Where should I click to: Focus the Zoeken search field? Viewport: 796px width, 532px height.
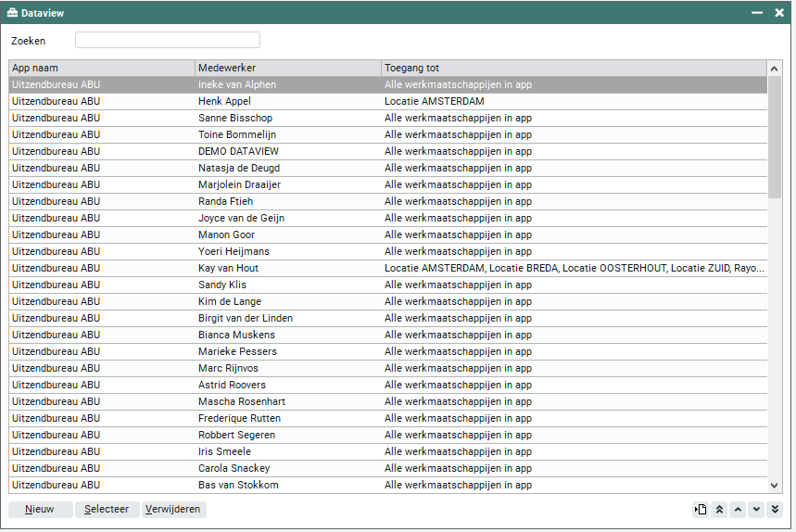click(168, 40)
